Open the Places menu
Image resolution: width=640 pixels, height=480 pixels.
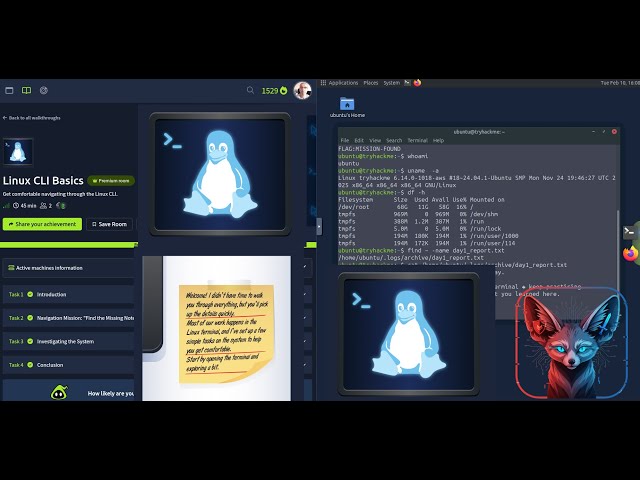pyautogui.click(x=371, y=83)
